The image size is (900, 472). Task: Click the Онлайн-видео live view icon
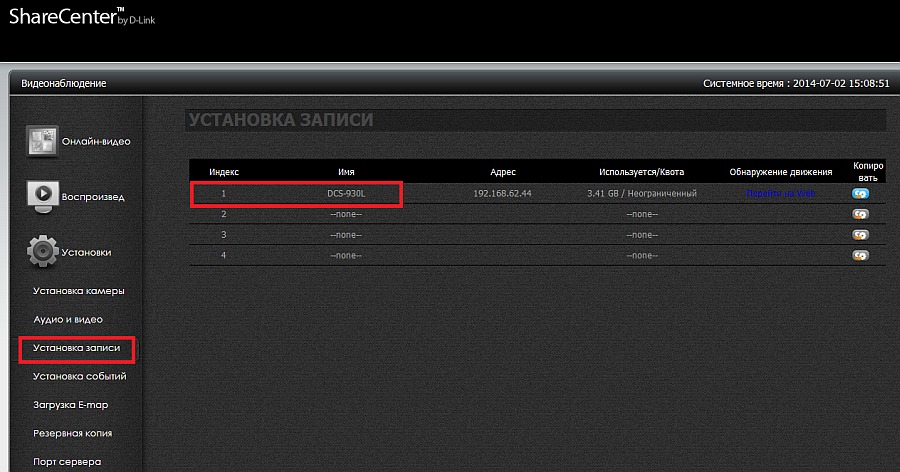42,142
